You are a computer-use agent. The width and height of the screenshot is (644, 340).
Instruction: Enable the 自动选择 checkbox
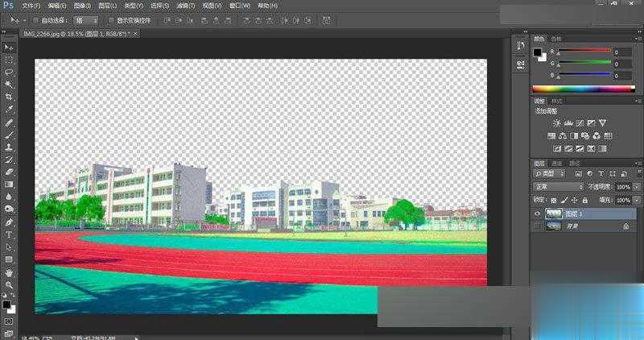35,19
